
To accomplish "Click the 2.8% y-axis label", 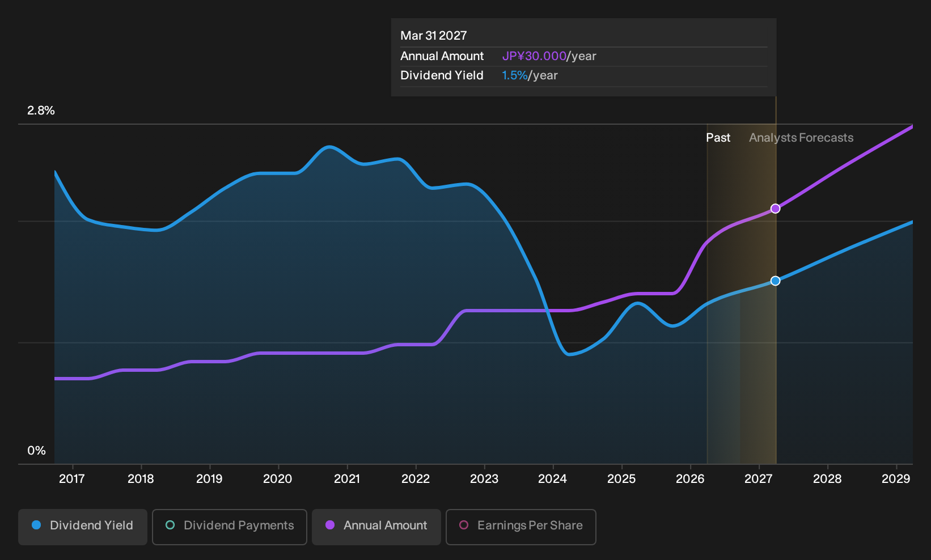I will [41, 111].
